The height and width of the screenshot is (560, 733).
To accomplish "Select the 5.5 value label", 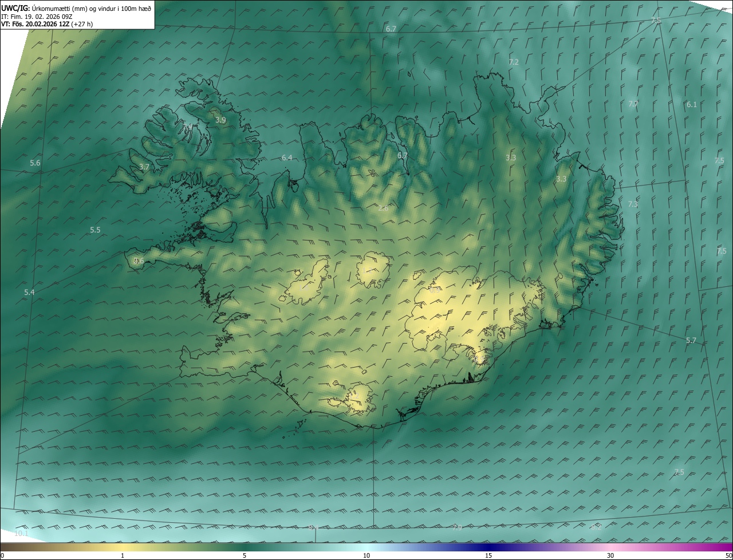I will (95, 230).
